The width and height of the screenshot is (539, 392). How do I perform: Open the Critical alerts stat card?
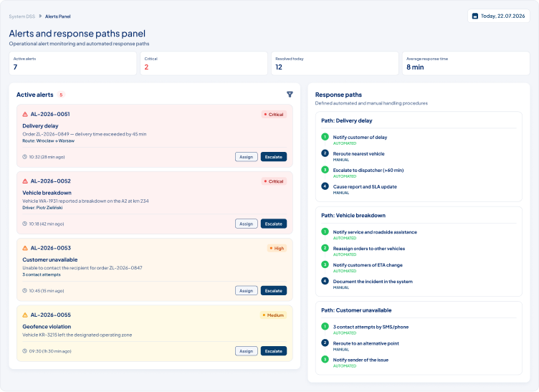[x=204, y=64]
